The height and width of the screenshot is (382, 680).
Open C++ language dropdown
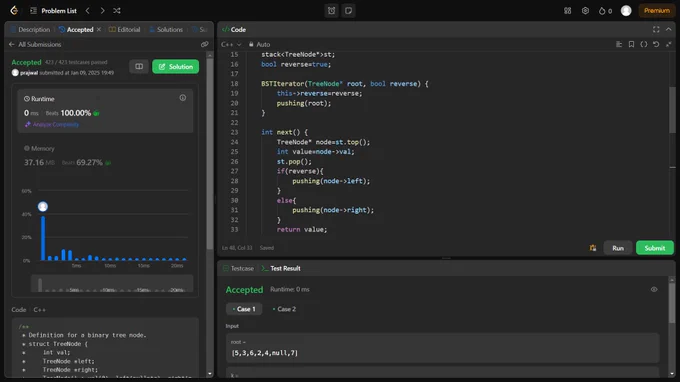(x=231, y=44)
